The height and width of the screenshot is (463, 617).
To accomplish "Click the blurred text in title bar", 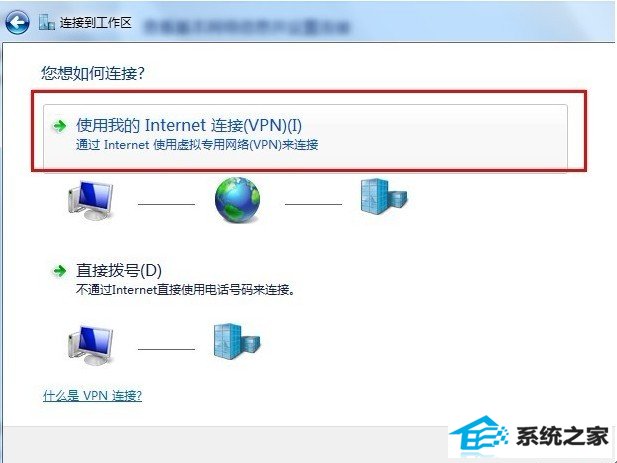I will coord(247,26).
